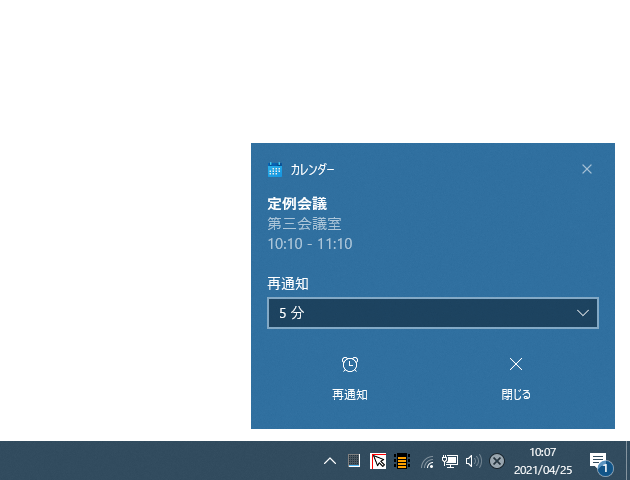Click the 第三会議室 location text
The width and height of the screenshot is (630, 480).
tap(305, 224)
